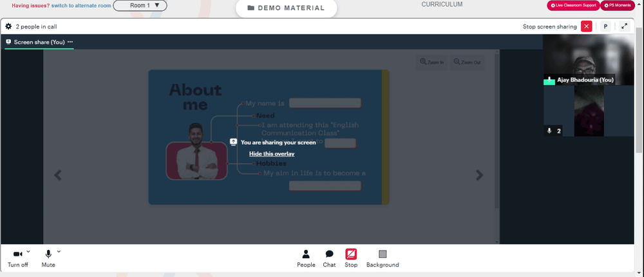Go to previous slide arrow

click(x=58, y=175)
